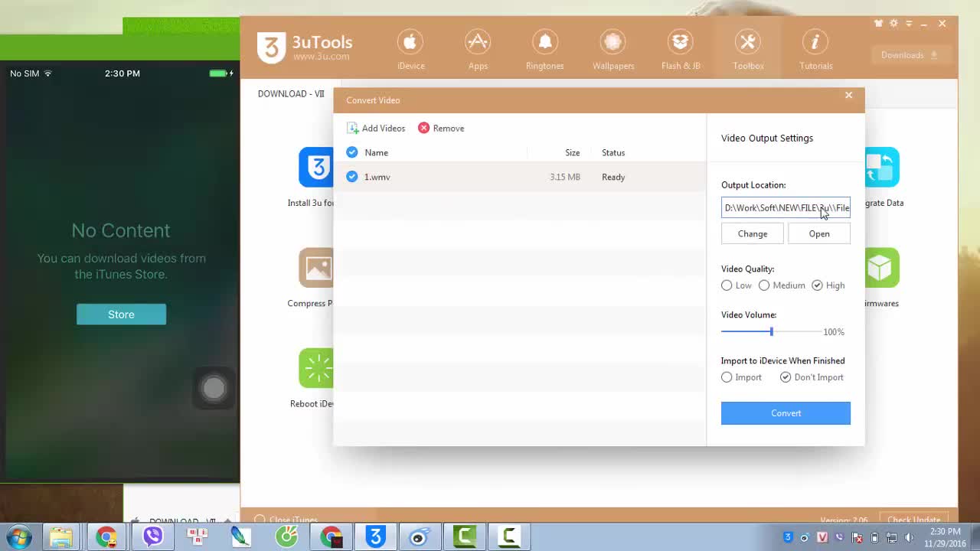Click the blue Convert button
This screenshot has width=980, height=551.
click(x=786, y=413)
